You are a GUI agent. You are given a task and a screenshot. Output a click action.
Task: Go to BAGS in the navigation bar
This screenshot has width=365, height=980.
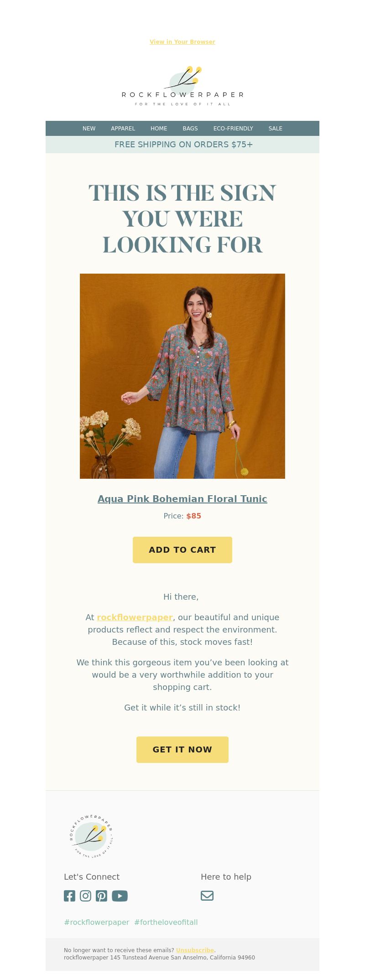[190, 129]
